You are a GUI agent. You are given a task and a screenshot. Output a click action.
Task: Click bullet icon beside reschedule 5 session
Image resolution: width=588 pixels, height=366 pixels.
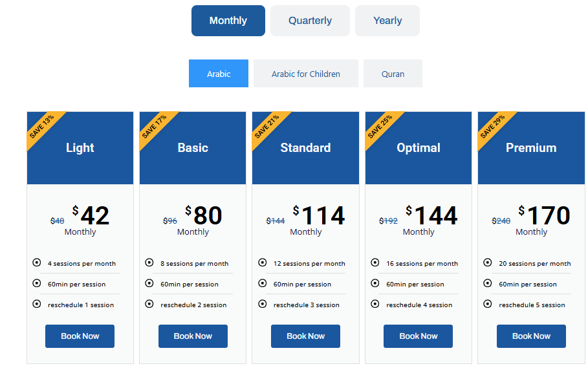(488, 304)
